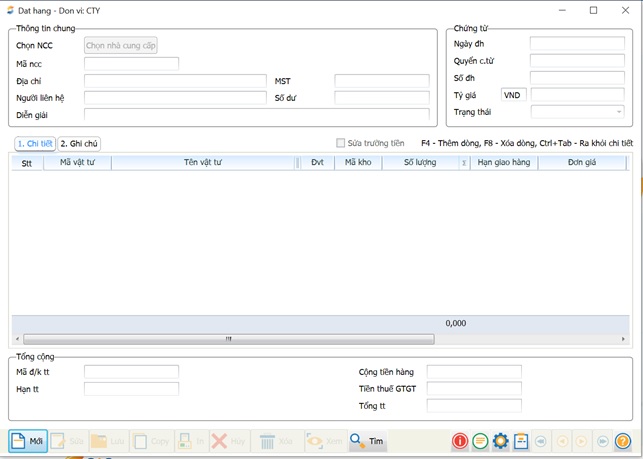Screen dimensions: 643x459
Task: Switch to the 1. Chi tiết tab
Action: [x=35, y=144]
